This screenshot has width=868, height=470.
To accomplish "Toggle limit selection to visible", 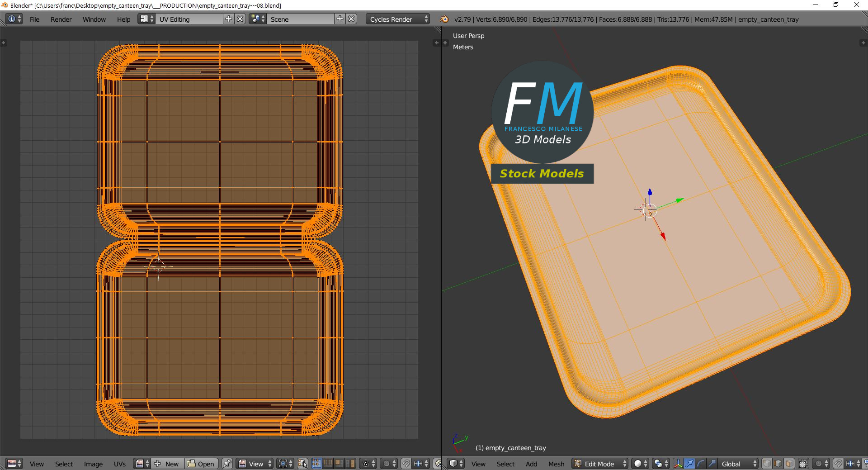I will coord(803,464).
